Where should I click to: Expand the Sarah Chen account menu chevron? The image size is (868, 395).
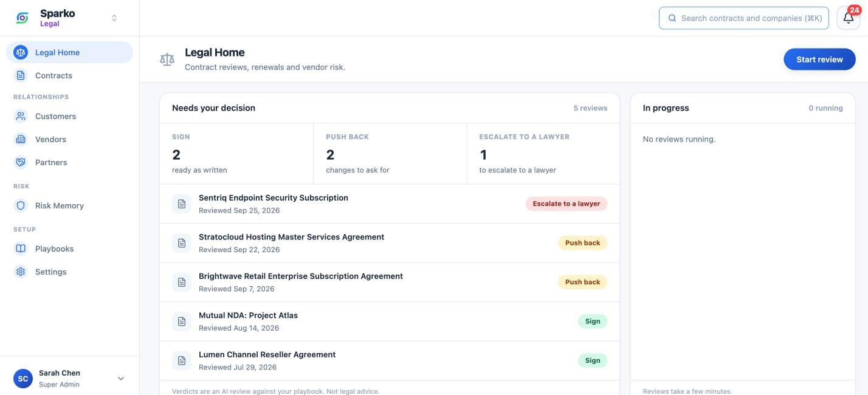pos(121,379)
